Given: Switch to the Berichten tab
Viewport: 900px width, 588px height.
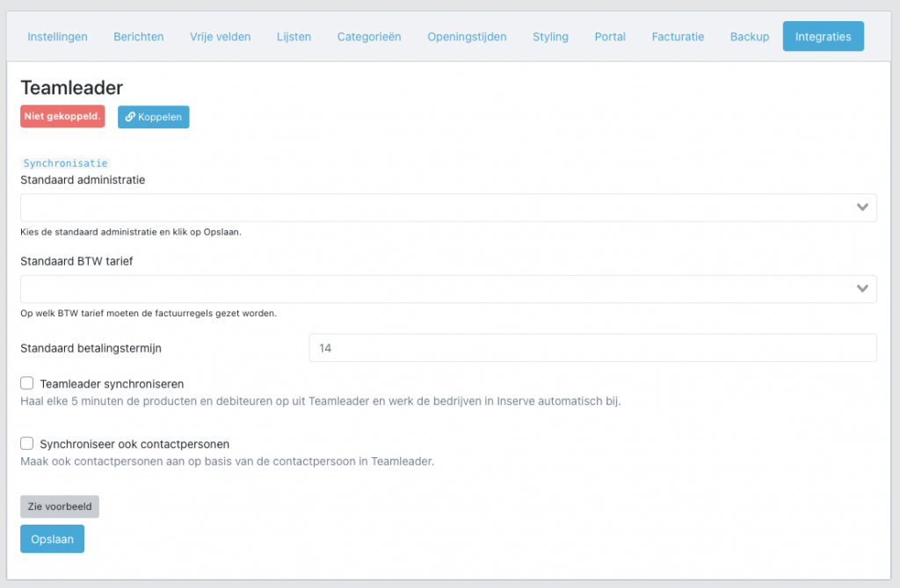Looking at the screenshot, I should 138,37.
